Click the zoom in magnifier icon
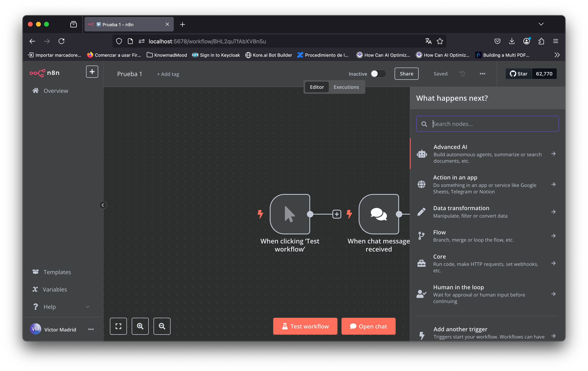The height and width of the screenshot is (371, 588). (140, 326)
